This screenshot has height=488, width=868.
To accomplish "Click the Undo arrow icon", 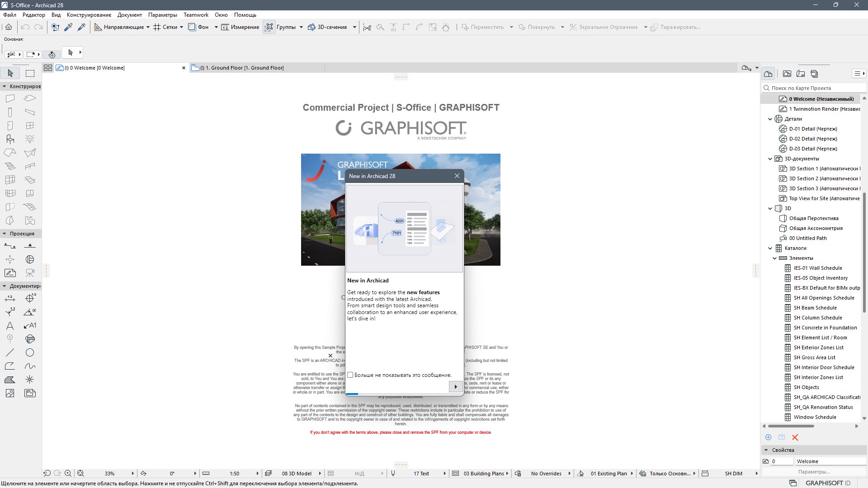I will [x=25, y=27].
